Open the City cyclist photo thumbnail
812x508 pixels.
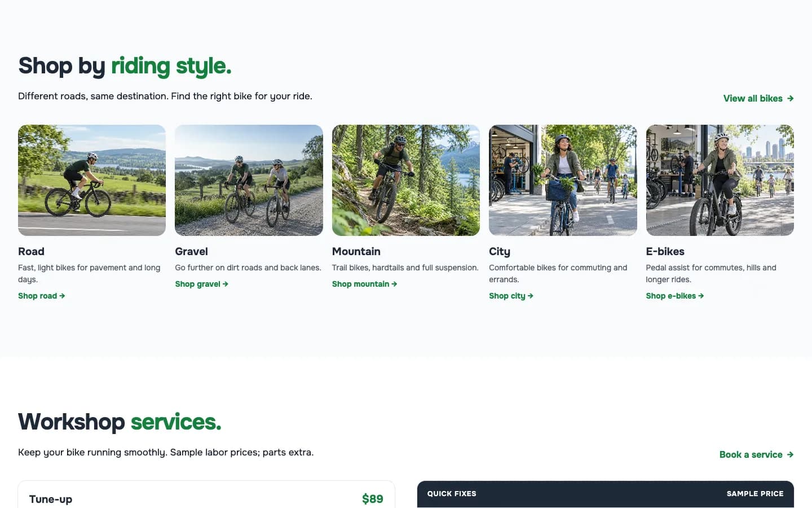(x=563, y=180)
